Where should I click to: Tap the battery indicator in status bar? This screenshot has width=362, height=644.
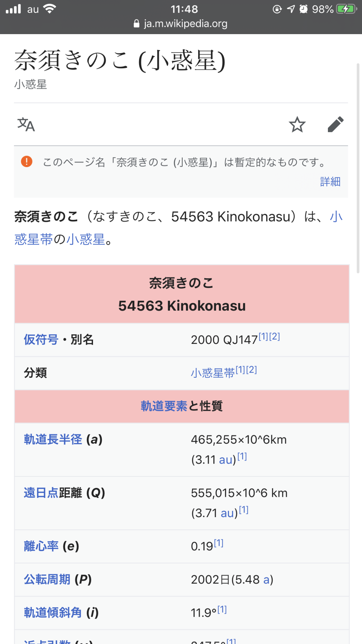tap(346, 9)
